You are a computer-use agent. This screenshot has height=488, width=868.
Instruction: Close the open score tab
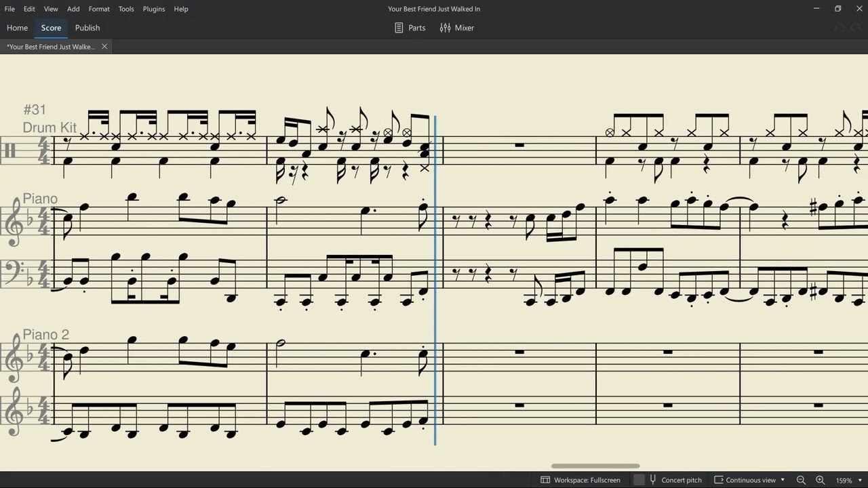(104, 47)
